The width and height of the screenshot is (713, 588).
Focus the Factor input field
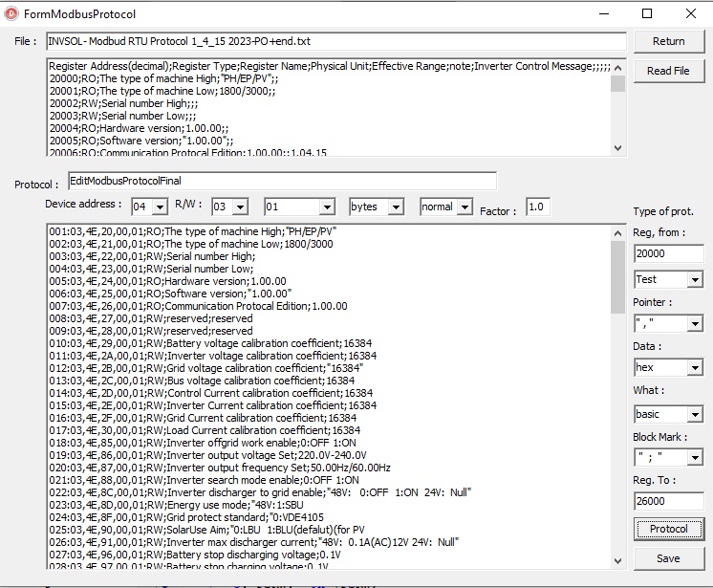[537, 207]
